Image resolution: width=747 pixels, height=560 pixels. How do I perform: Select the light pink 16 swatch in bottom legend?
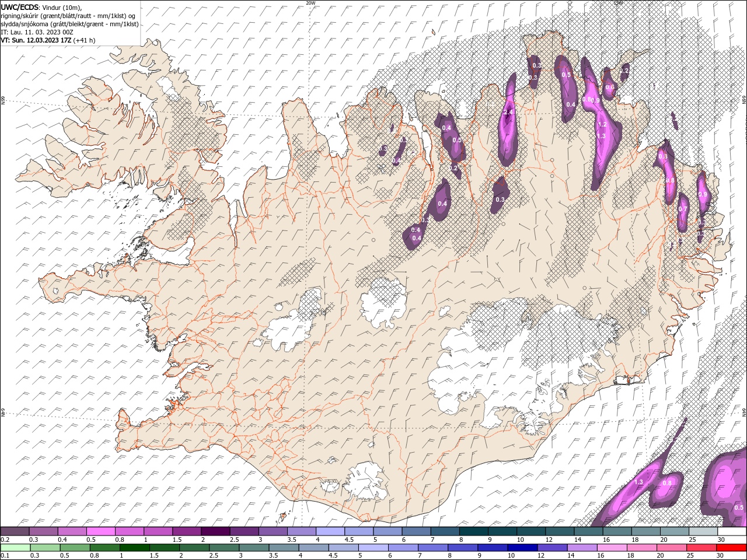coord(612,547)
